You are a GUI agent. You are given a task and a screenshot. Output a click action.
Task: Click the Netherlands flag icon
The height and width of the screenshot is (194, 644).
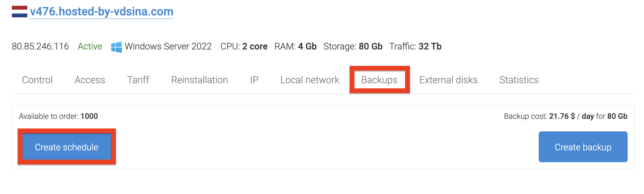(20, 12)
